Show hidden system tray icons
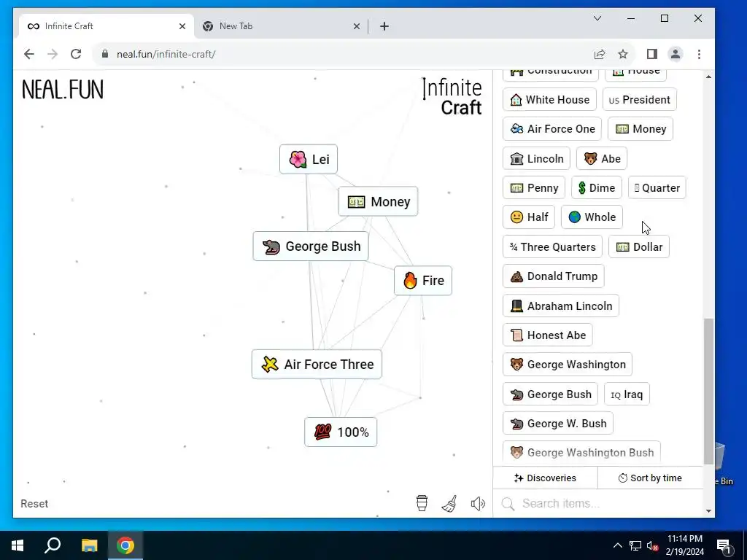Viewport: 747px width, 560px height. [x=617, y=545]
